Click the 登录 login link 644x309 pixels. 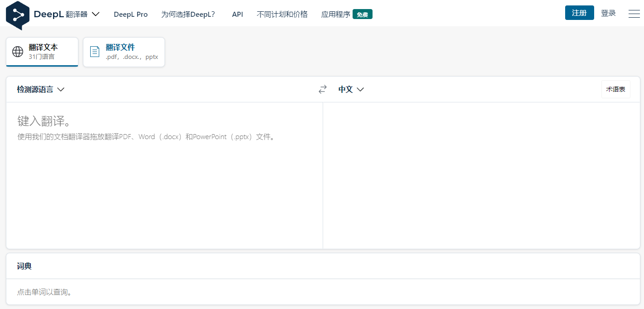[x=608, y=13]
